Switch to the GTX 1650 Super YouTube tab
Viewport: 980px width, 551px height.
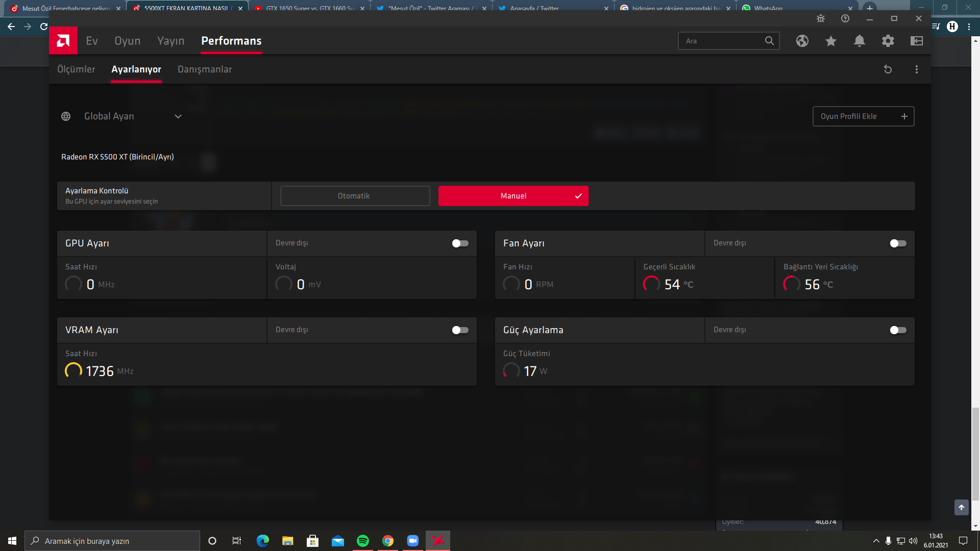(309, 7)
